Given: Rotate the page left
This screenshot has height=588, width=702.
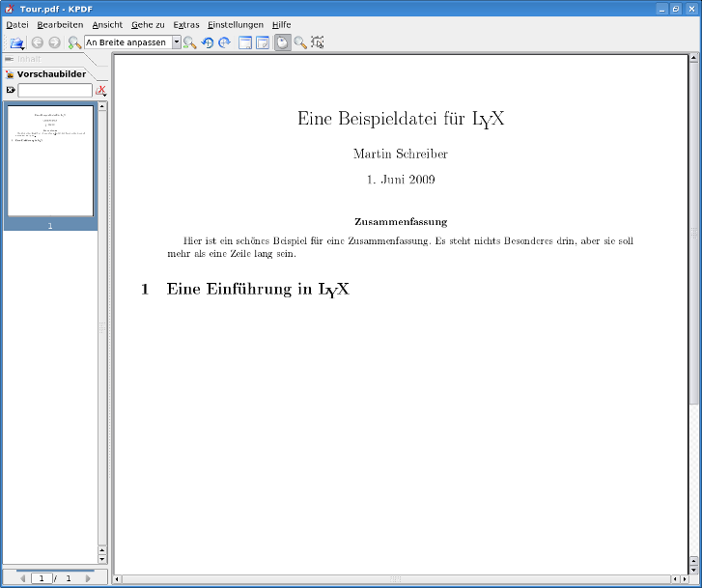Looking at the screenshot, I should click(x=208, y=42).
